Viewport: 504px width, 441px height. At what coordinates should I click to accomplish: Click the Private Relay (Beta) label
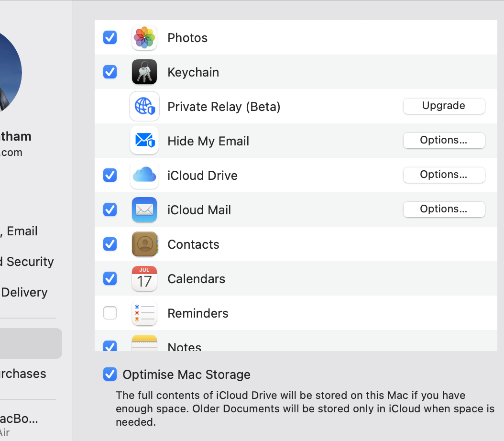224,107
